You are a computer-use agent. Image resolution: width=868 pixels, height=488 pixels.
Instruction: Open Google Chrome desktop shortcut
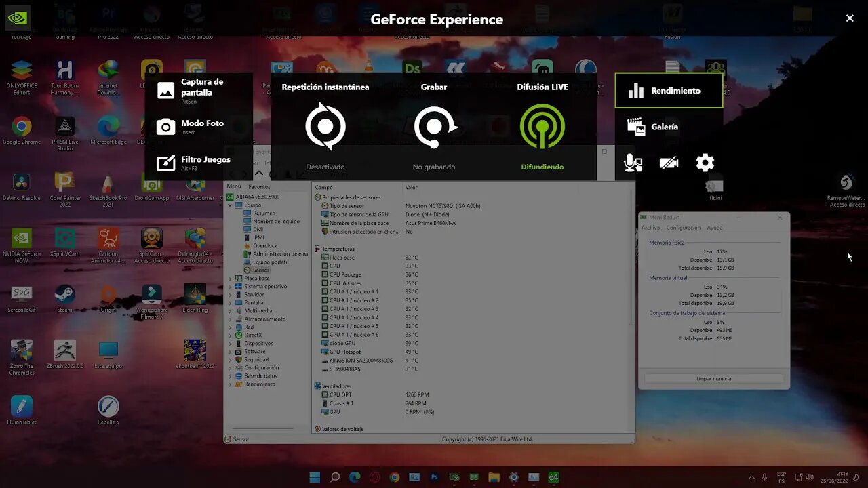click(x=22, y=131)
